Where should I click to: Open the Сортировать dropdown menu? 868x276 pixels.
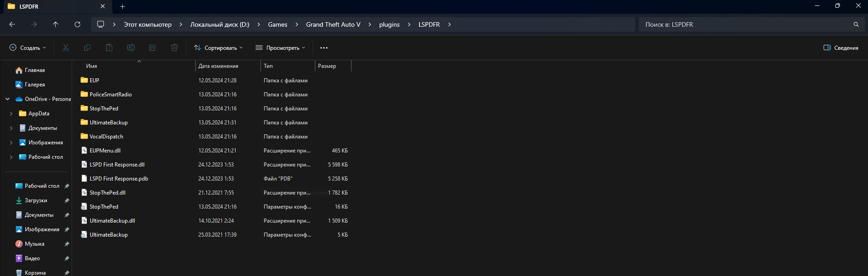tap(218, 48)
